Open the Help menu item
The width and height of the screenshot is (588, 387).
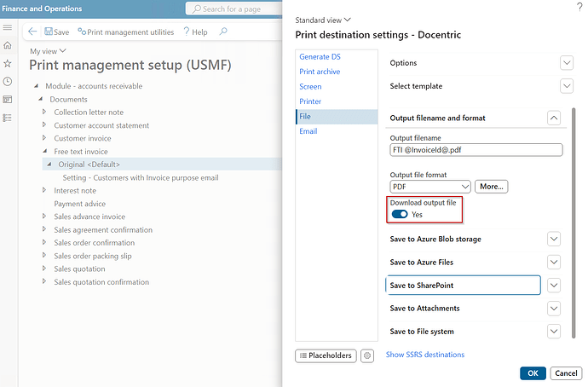(x=195, y=32)
